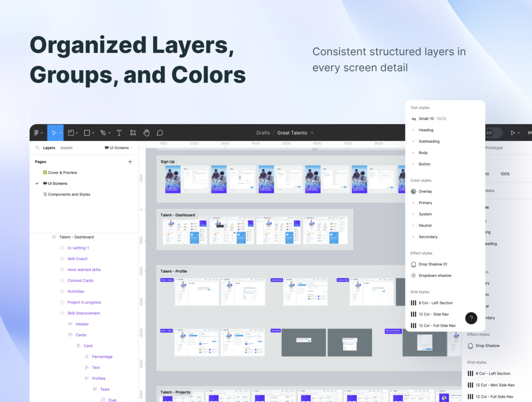Select the Comment tool
Image resolution: width=532 pixels, height=402 pixels.
pyautogui.click(x=160, y=133)
